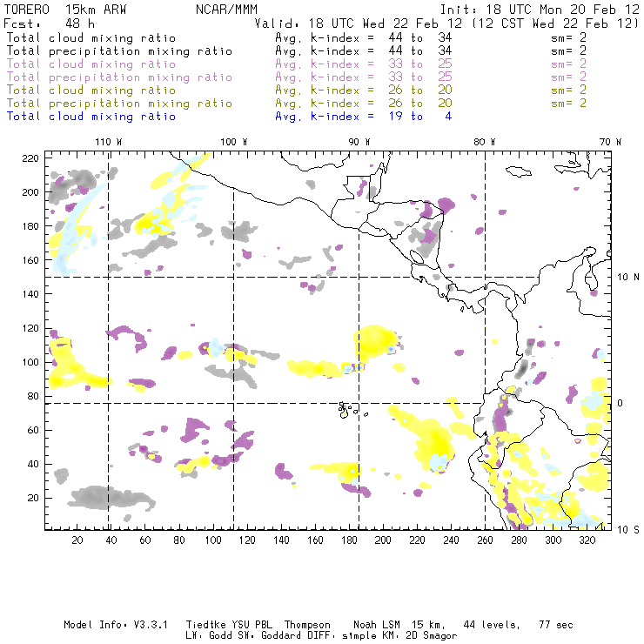Click the 'Noah LSM' footer text
644x644 pixels.
pyautogui.click(x=377, y=625)
